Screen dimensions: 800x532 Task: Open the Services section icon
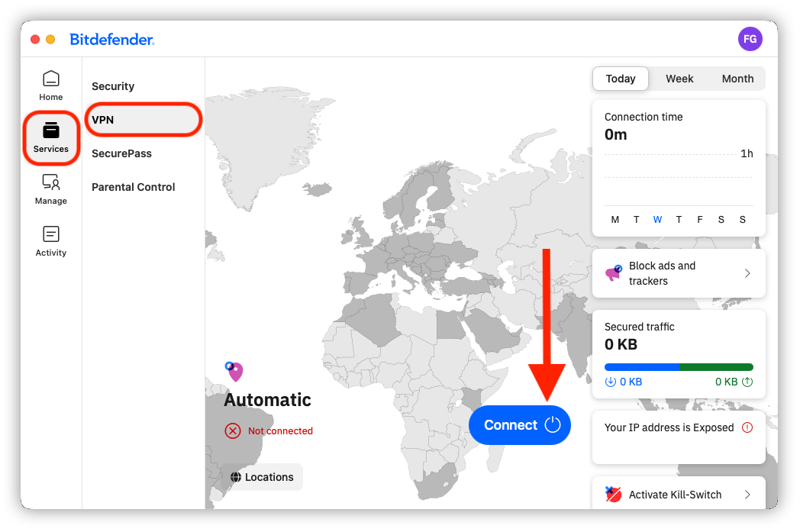51,131
